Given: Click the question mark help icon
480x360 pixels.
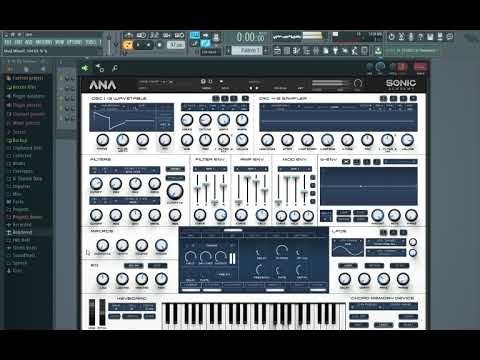Looking at the screenshot, I should [421, 37].
